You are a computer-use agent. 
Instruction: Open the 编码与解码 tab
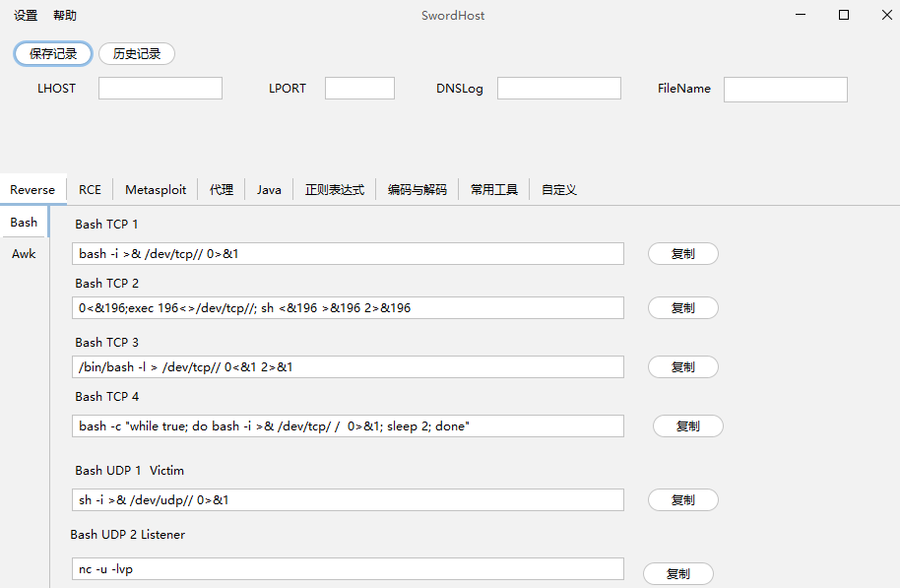point(418,189)
